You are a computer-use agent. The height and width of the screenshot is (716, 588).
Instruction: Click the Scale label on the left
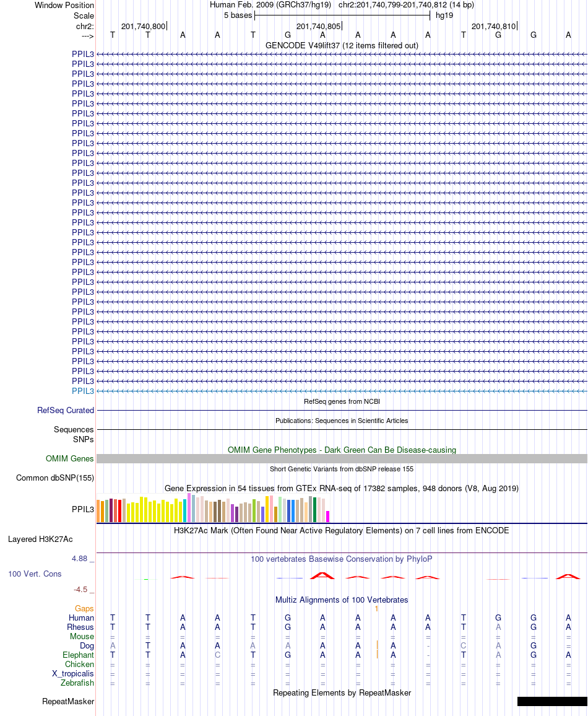point(84,15)
